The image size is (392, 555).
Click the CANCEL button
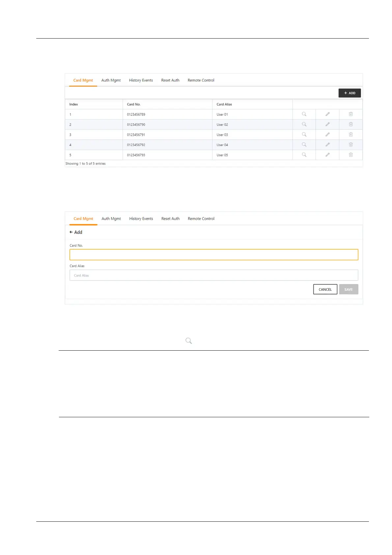[325, 289]
